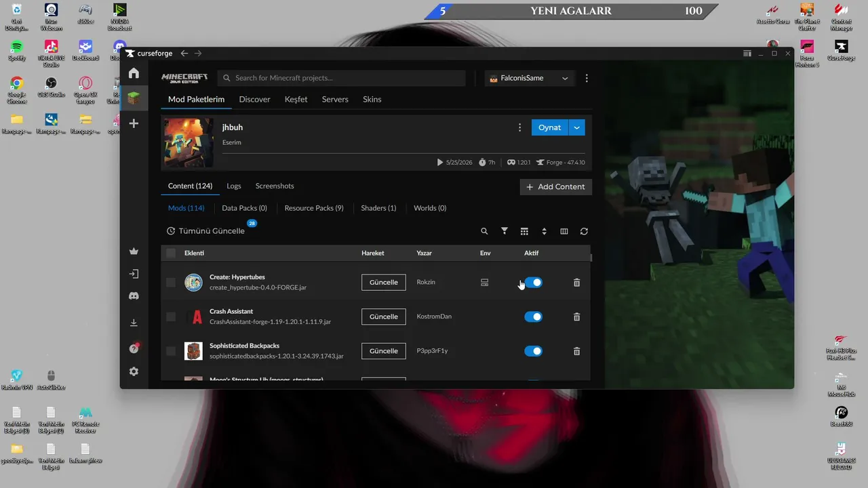This screenshot has height=488, width=868.
Task: Select the Minecraft grass block sidebar icon
Action: pyautogui.click(x=134, y=98)
